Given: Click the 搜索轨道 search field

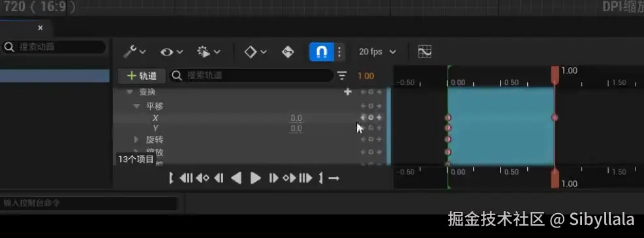Looking at the screenshot, I should tap(251, 75).
